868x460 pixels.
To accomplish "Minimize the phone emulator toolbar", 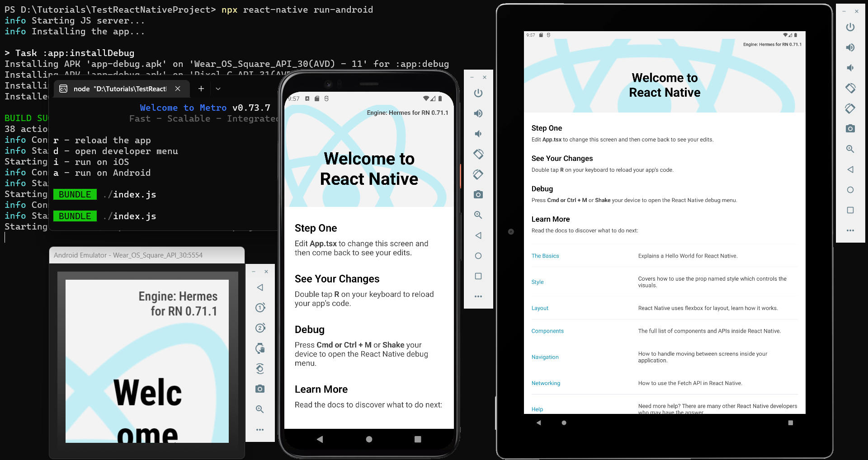I will point(472,77).
